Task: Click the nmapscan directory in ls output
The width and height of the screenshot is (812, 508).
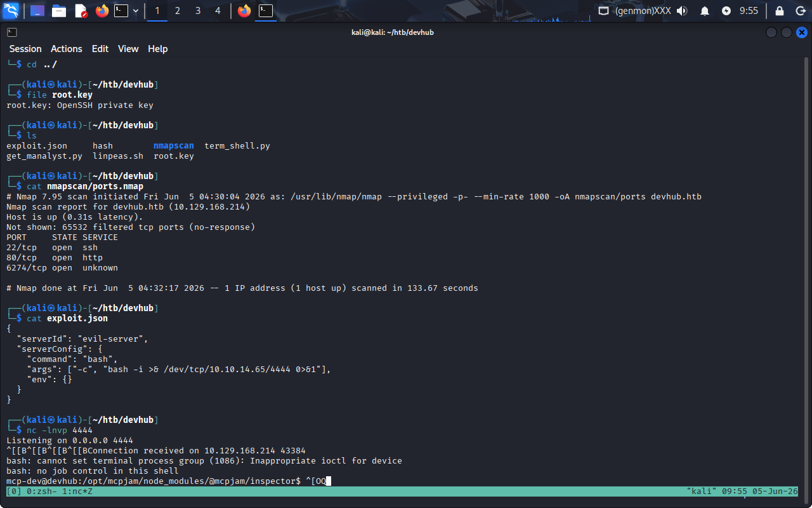Action: (x=174, y=146)
